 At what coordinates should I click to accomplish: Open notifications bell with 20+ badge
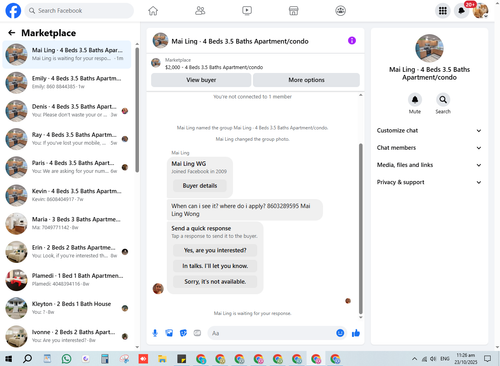pos(462,11)
